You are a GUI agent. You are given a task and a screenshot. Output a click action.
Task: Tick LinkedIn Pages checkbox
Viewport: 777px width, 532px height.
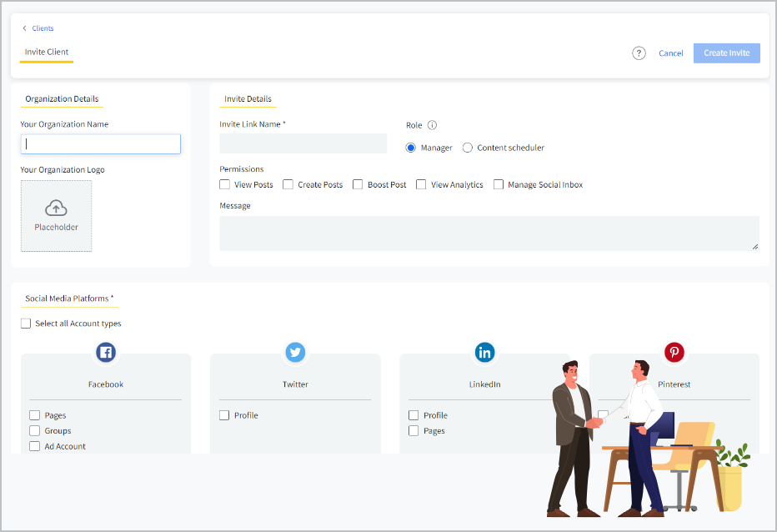click(414, 430)
